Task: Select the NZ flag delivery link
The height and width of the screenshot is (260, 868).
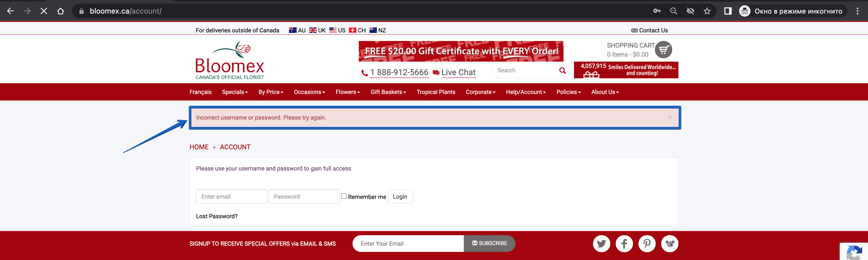Action: pos(378,30)
